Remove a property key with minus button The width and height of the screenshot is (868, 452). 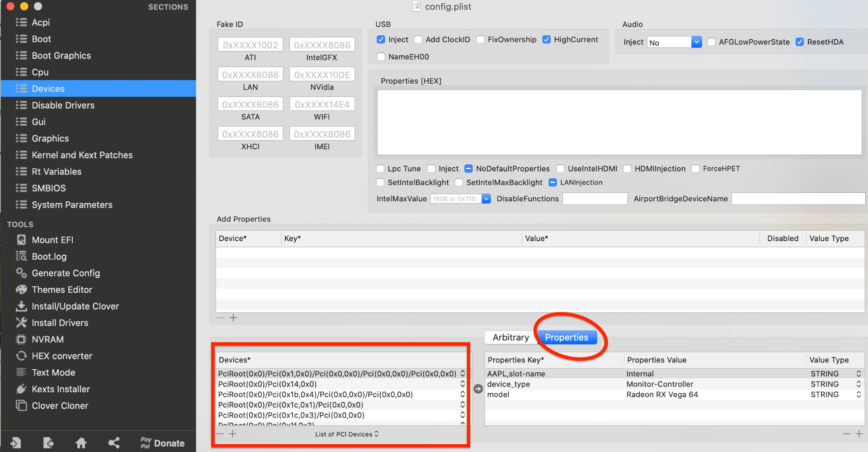coord(847,434)
